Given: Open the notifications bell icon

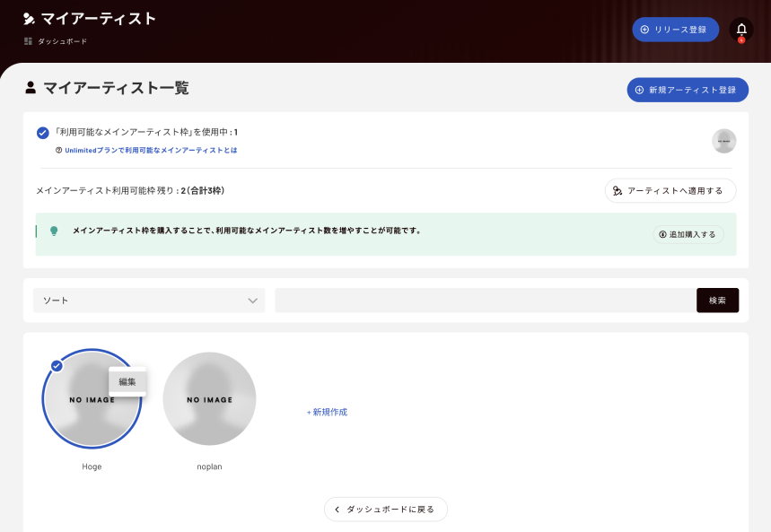Looking at the screenshot, I should click(741, 30).
